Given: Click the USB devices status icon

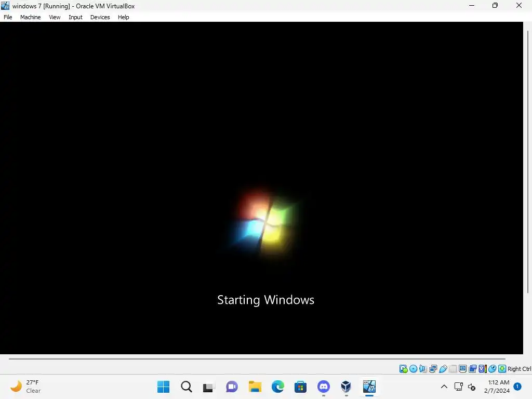Looking at the screenshot, I should point(443,369).
